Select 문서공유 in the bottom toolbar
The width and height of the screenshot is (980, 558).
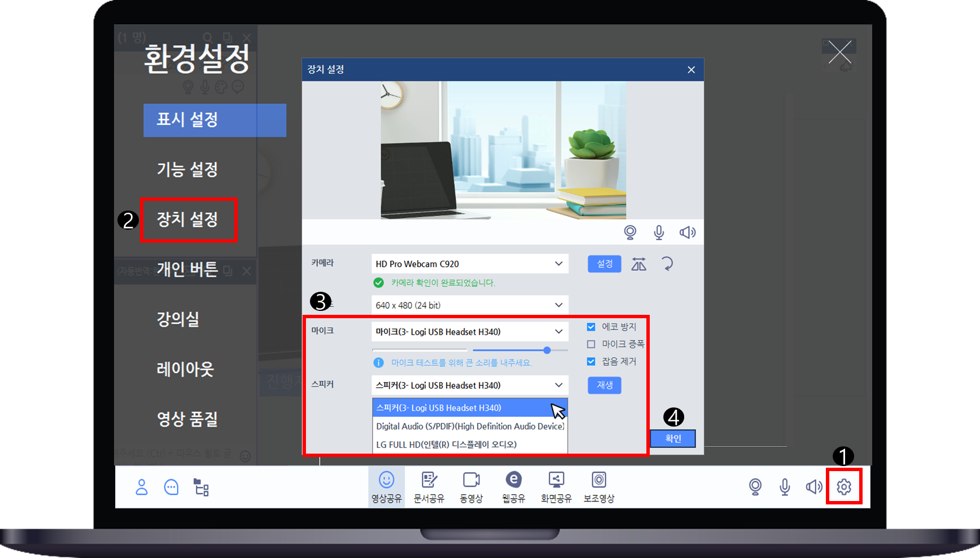coord(429,487)
